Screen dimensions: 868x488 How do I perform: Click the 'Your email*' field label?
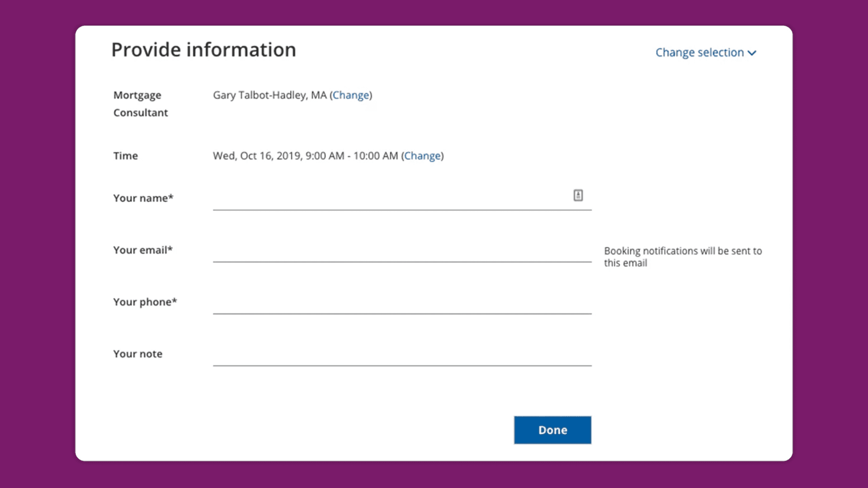(143, 250)
